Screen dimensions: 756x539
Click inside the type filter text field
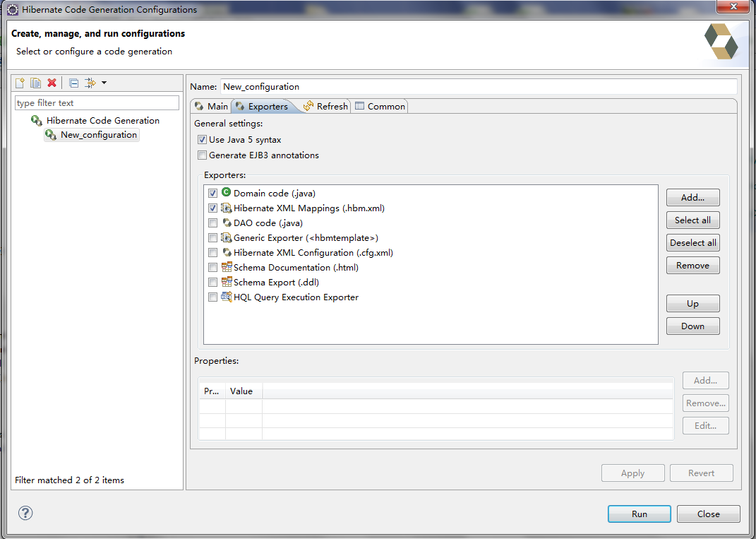pyautogui.click(x=96, y=102)
